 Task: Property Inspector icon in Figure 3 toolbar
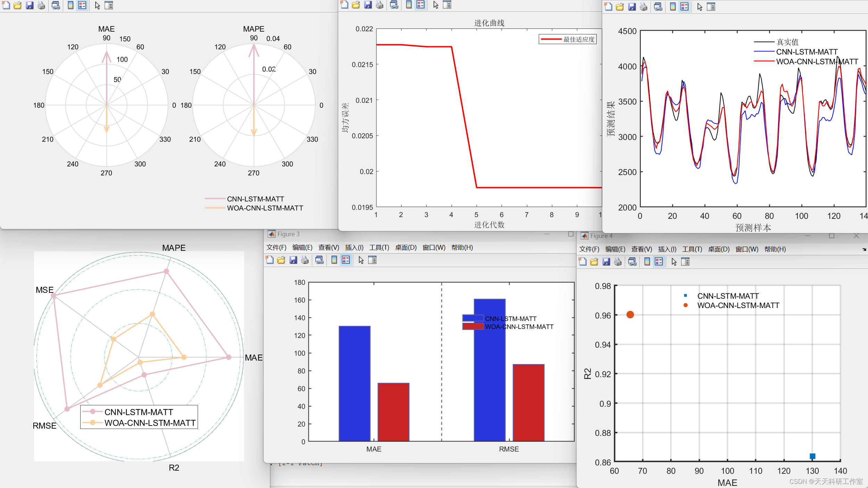(x=372, y=260)
